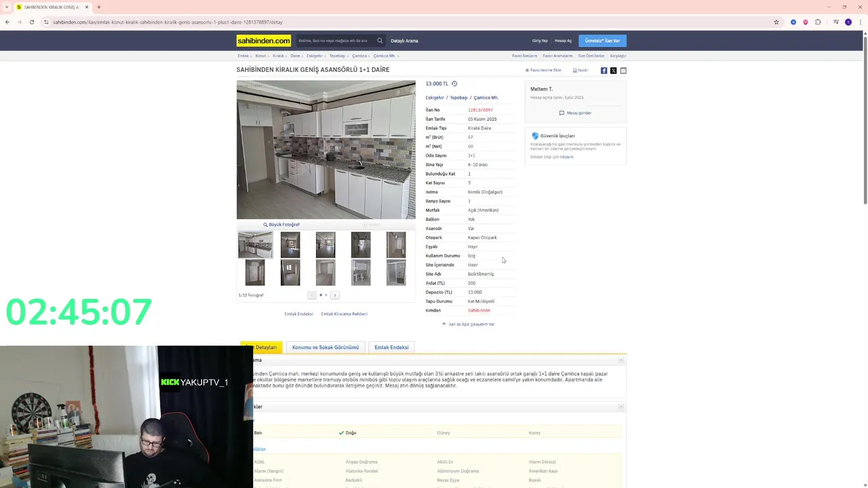Click seller name Meltem T.
868x488 pixels.
[541, 89]
